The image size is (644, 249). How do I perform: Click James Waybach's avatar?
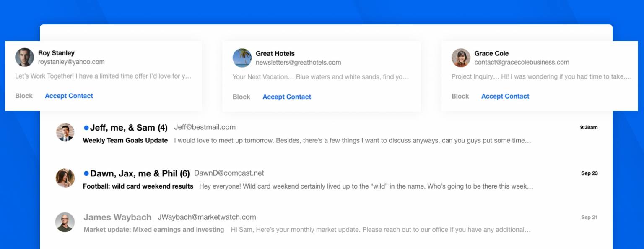(x=65, y=222)
